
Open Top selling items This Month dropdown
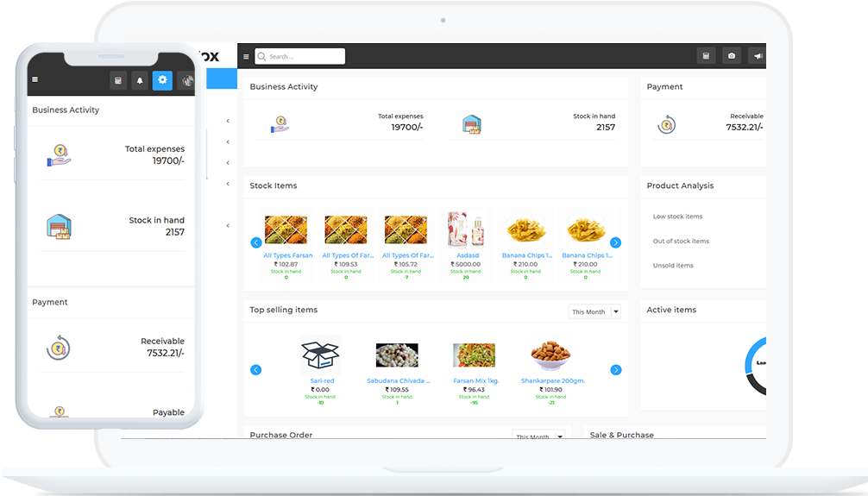point(594,311)
